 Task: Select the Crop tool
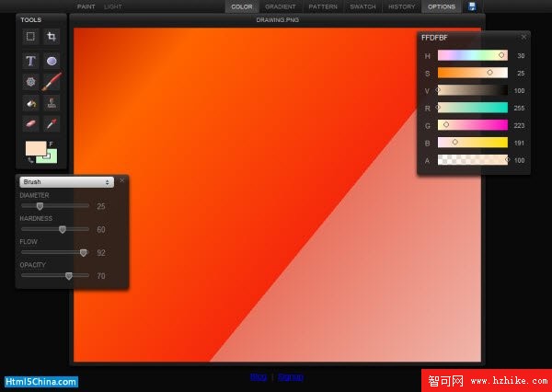52,36
